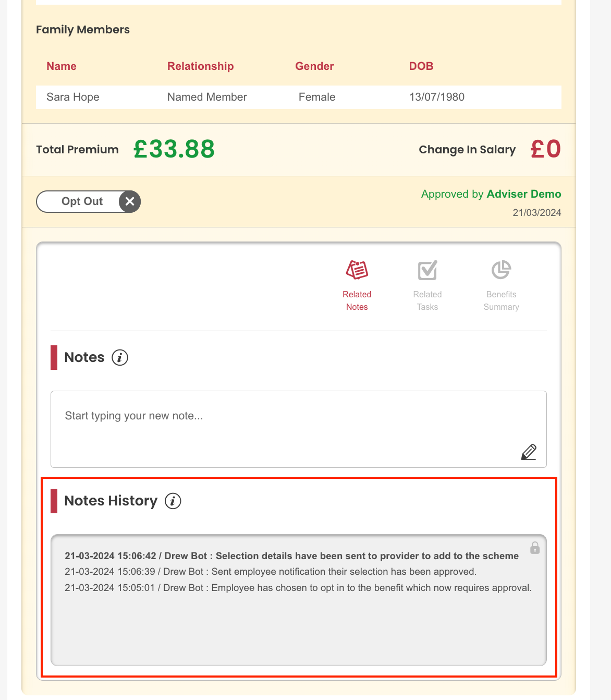Click the Name column header
Viewport: 611px width, 700px height.
(62, 66)
